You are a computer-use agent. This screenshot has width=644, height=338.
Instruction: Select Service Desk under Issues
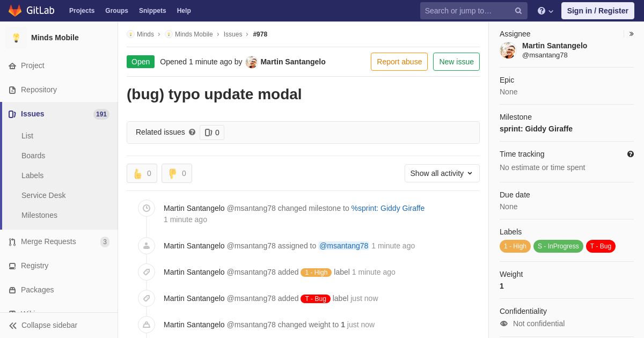[43, 195]
